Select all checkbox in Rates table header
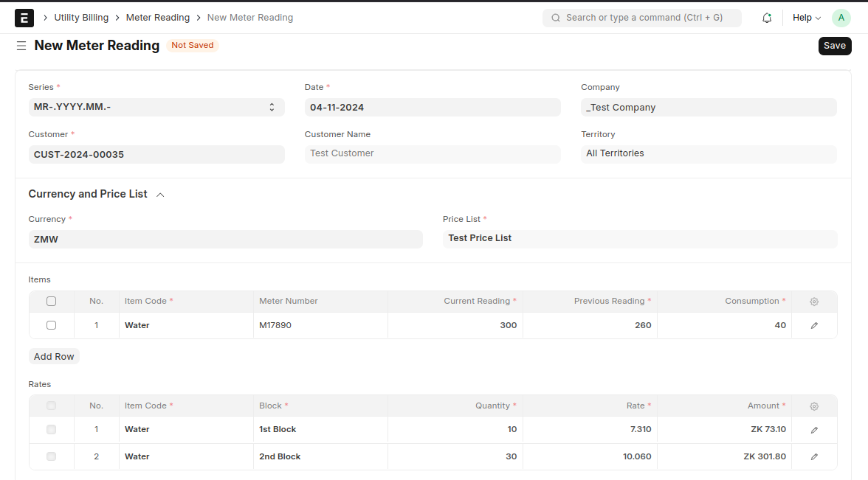 click(x=52, y=406)
